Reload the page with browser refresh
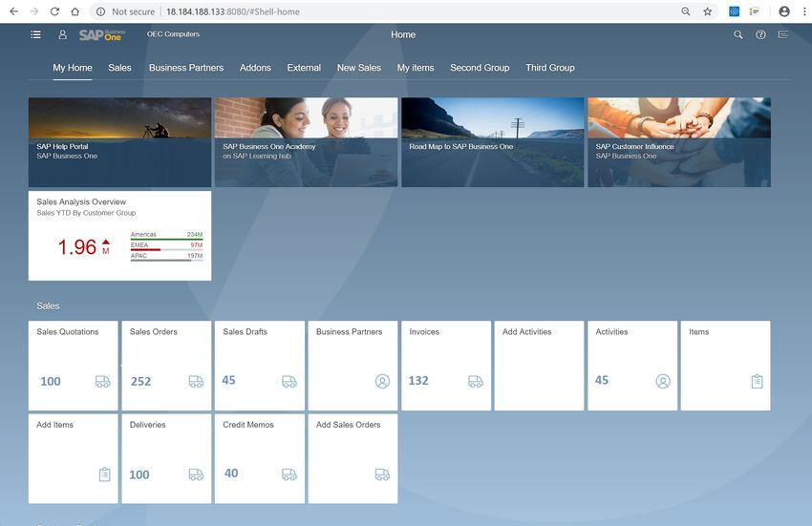Viewport: 812px width, 526px height. [54, 11]
